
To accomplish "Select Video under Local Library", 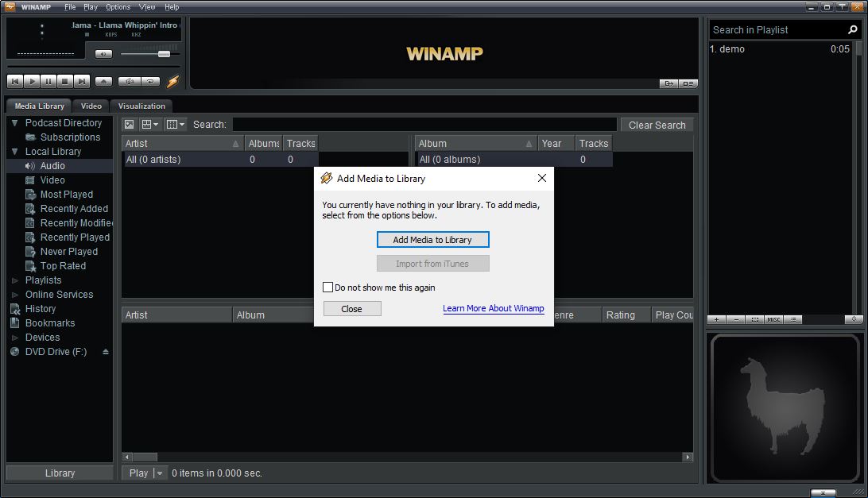I will pyautogui.click(x=52, y=180).
